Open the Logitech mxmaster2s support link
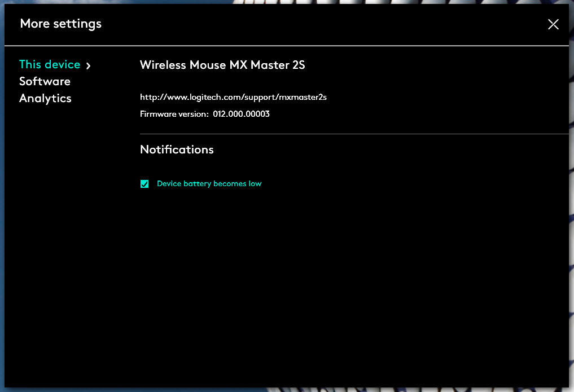Screen dimensions: 574x392 pyautogui.click(x=233, y=97)
